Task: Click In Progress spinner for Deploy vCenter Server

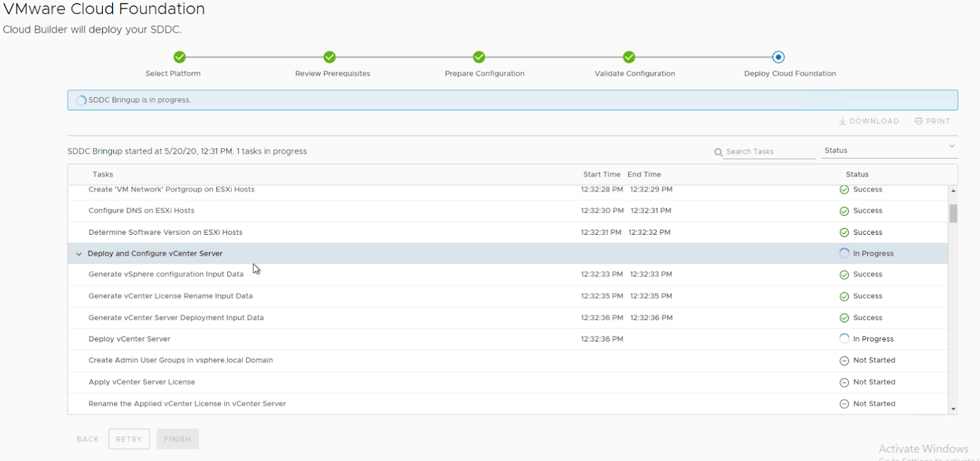Action: point(844,338)
